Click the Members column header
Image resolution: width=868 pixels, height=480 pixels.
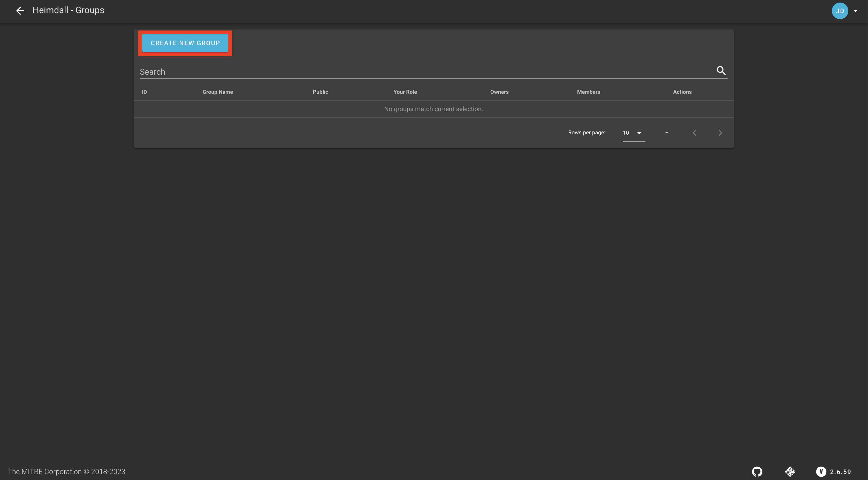click(588, 92)
